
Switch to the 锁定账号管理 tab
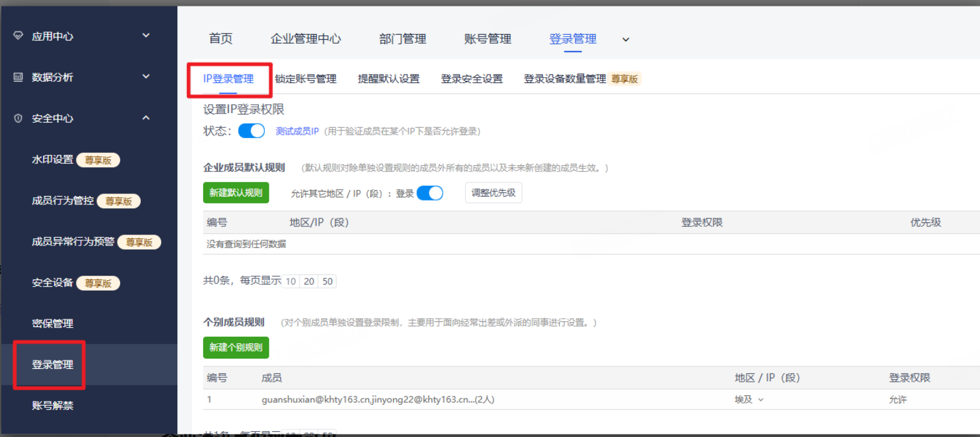click(x=306, y=79)
